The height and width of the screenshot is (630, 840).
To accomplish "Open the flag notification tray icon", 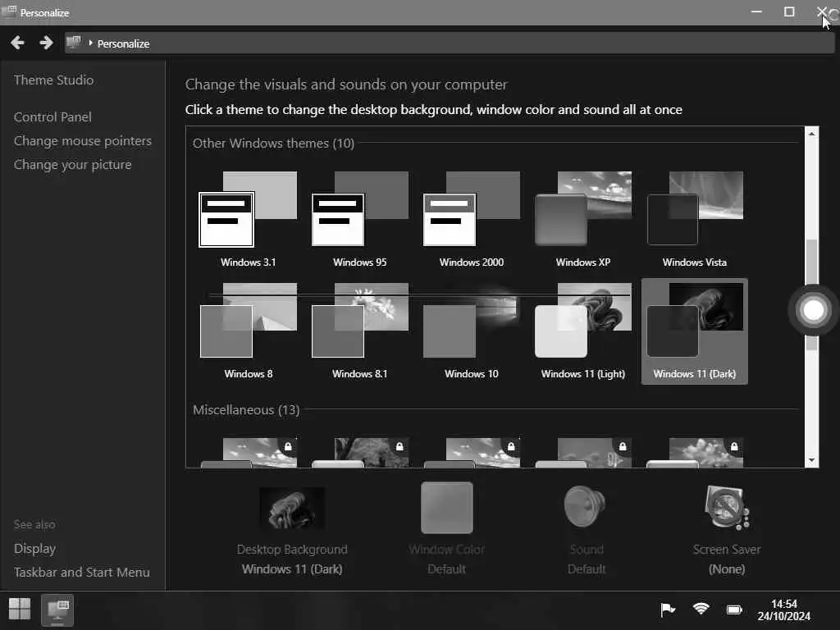I will [668, 609].
